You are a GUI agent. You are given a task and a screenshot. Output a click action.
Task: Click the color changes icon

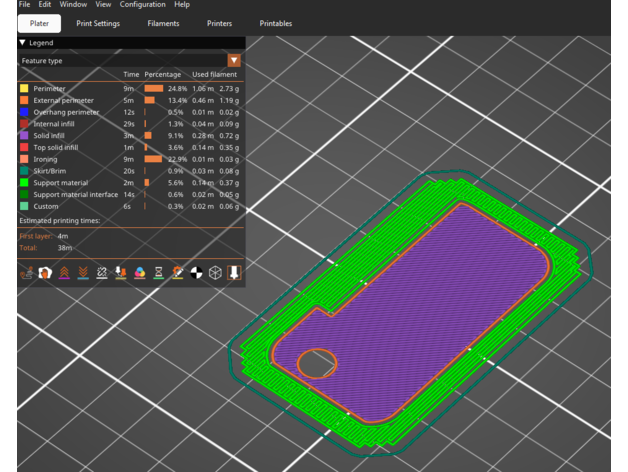click(x=140, y=272)
